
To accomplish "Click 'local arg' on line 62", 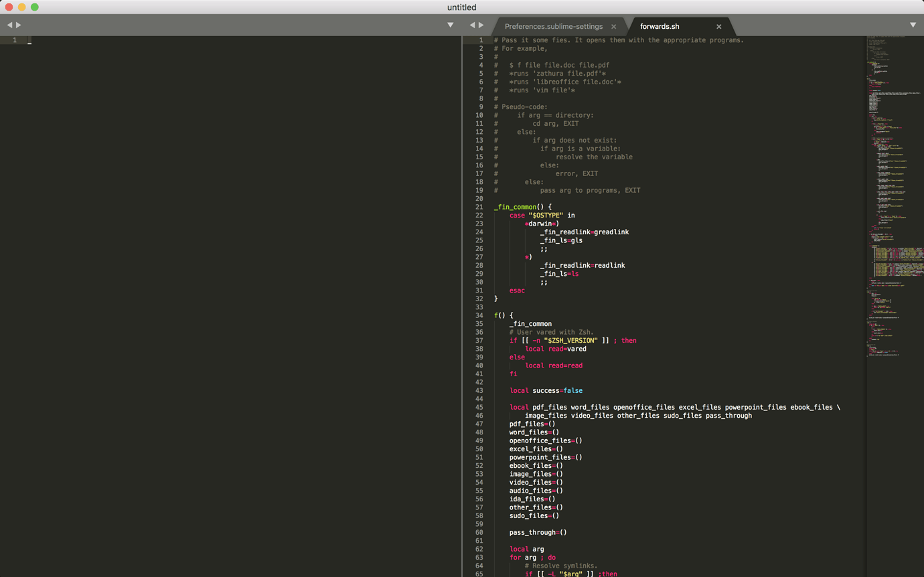I will tap(527, 549).
